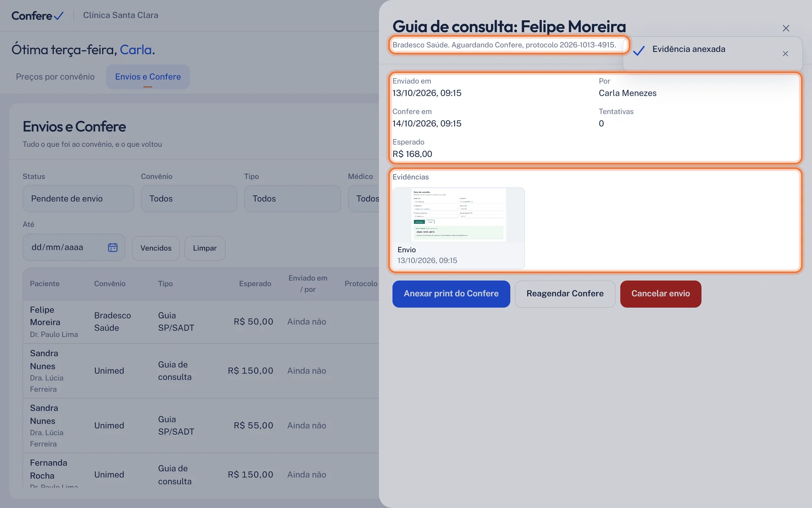Open the Tipo filter dropdown
812x508 pixels.
(292, 199)
